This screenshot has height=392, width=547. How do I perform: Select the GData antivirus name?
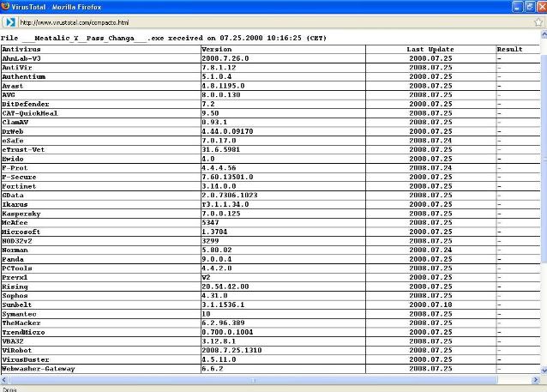coord(13,195)
